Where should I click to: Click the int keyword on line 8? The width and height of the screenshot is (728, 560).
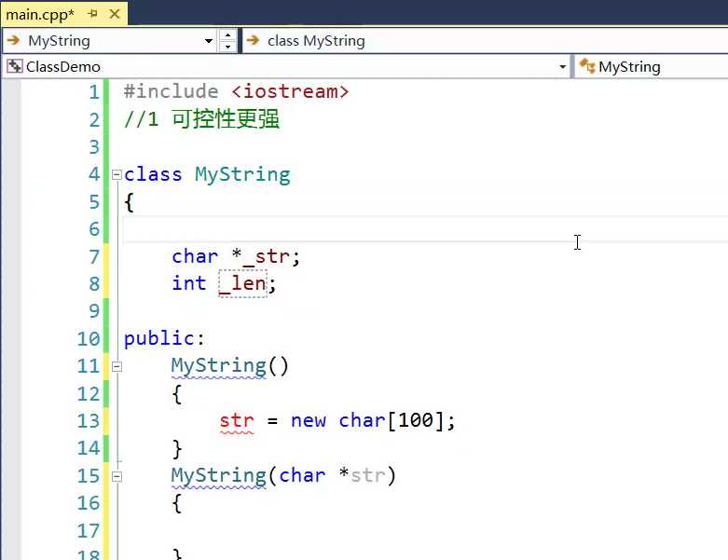(188, 283)
